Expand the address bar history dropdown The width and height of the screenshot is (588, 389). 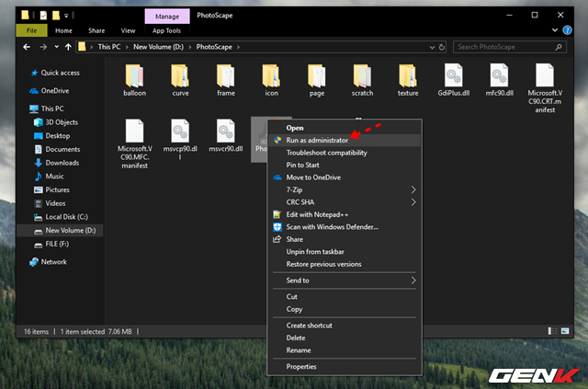tap(432, 47)
